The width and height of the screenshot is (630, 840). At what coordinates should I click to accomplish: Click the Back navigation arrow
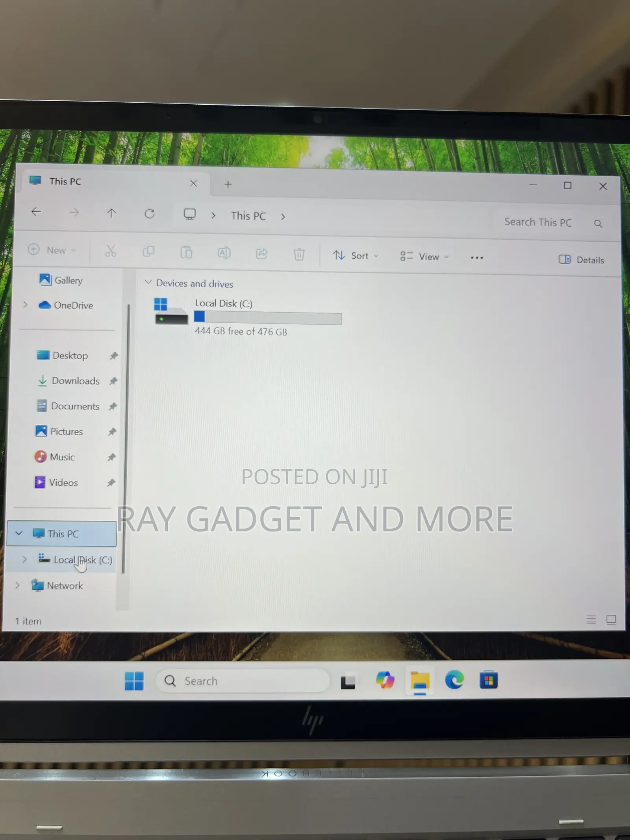tap(36, 212)
